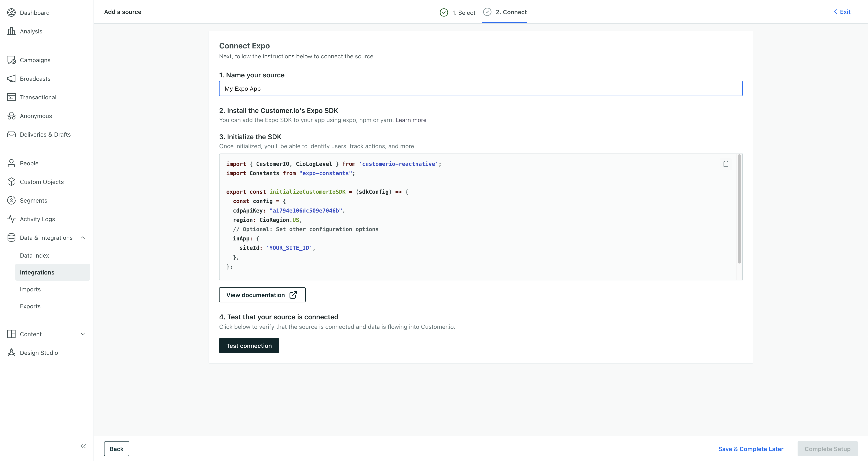The height and width of the screenshot is (461, 868).
Task: Collapse the sidebar with double-chevron icon
Action: click(83, 446)
